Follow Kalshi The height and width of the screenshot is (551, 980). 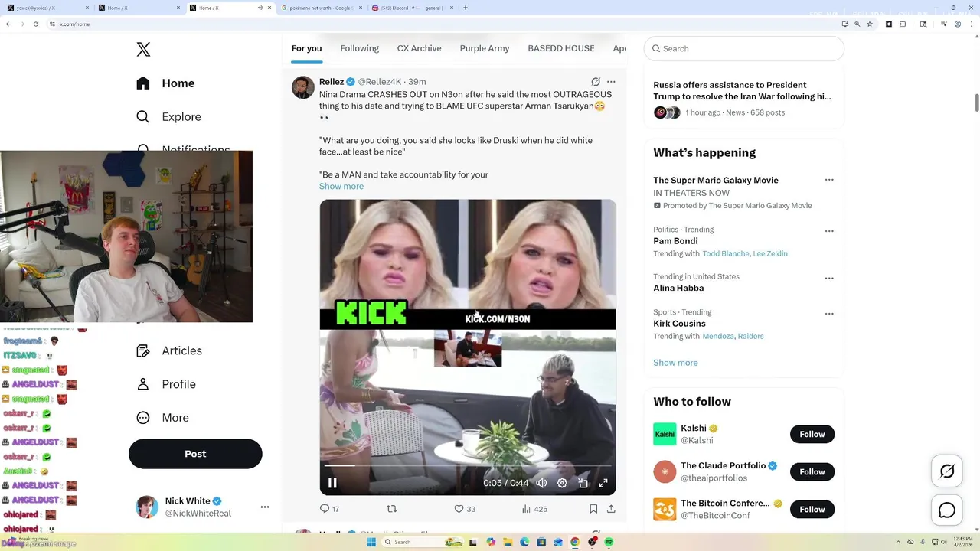tap(812, 434)
